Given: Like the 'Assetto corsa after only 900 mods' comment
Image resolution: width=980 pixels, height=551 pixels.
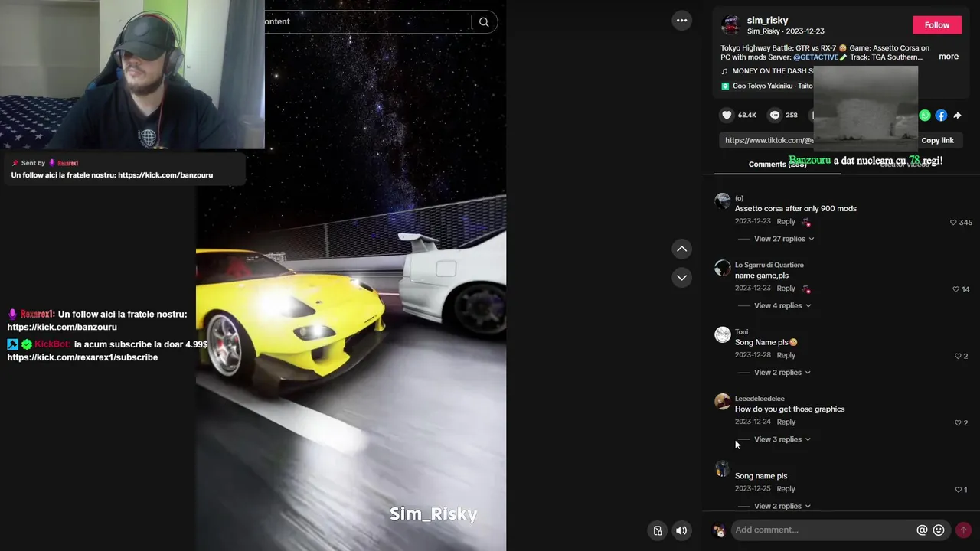Looking at the screenshot, I should tap(953, 223).
